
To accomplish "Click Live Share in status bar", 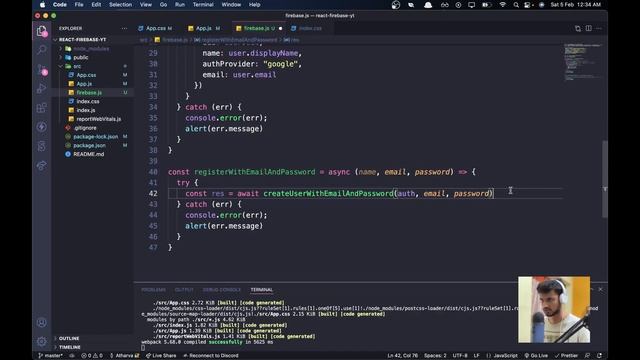I will click(161, 356).
